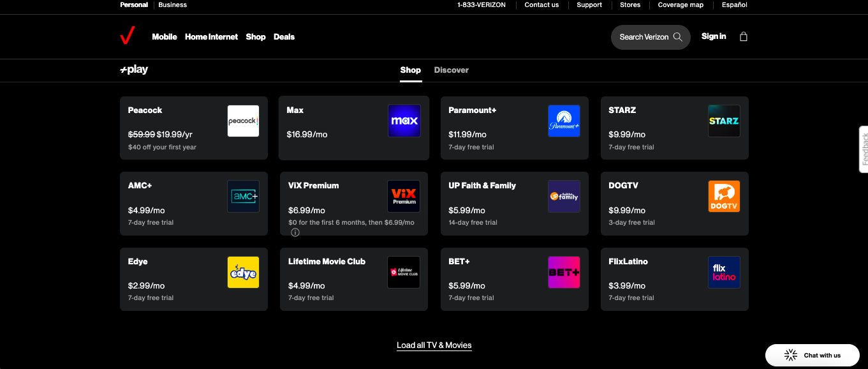Screen dimensions: 868x369
Task: Open the Mobile menu
Action: coord(165,36)
